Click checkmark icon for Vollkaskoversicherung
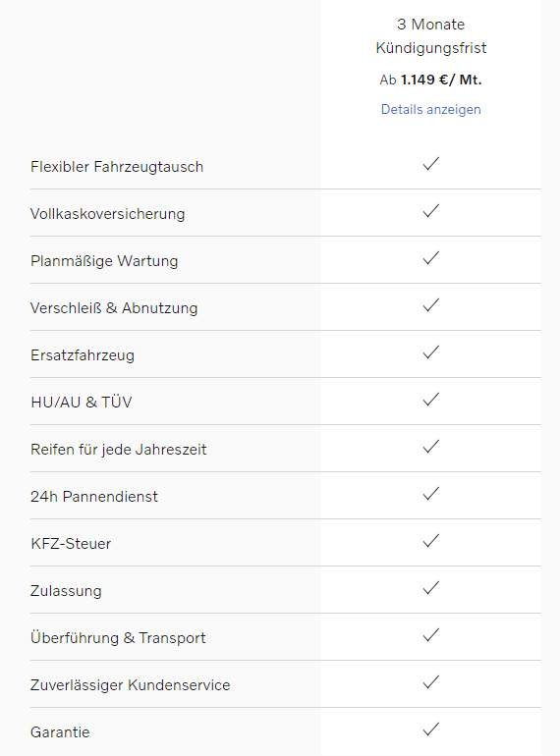Screen dimensions: 560x756 pyautogui.click(x=431, y=211)
